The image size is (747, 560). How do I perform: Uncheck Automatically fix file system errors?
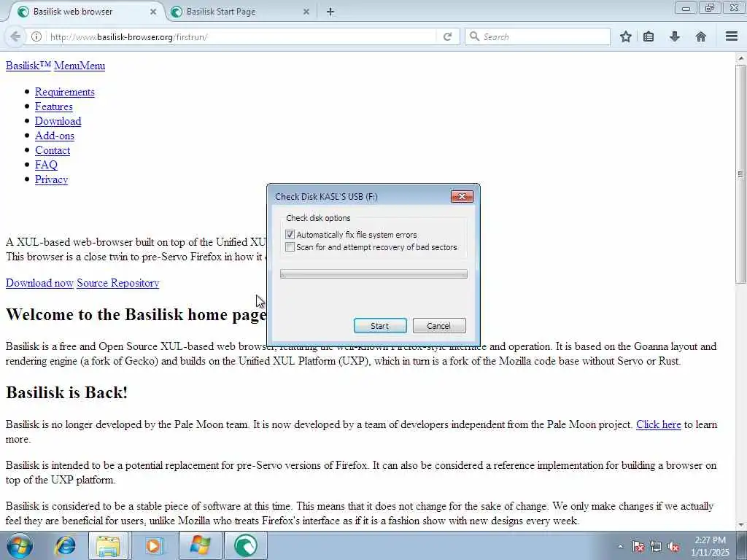(290, 234)
